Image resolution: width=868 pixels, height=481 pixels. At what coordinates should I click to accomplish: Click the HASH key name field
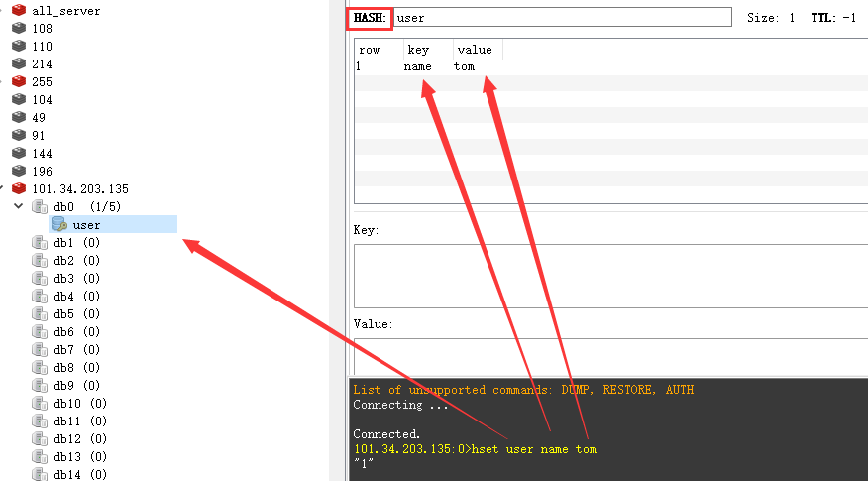[561, 18]
